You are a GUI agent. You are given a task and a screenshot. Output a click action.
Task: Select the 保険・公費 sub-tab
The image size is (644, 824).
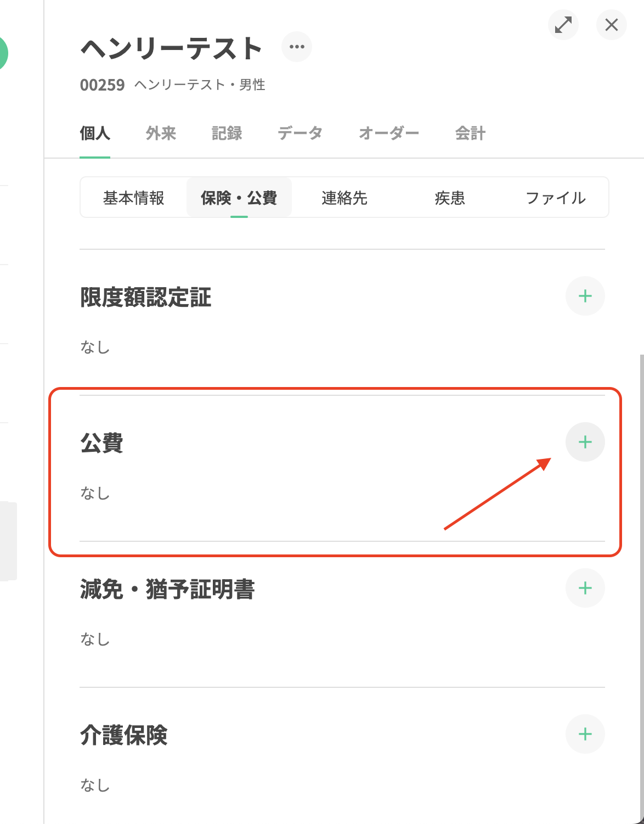239,198
